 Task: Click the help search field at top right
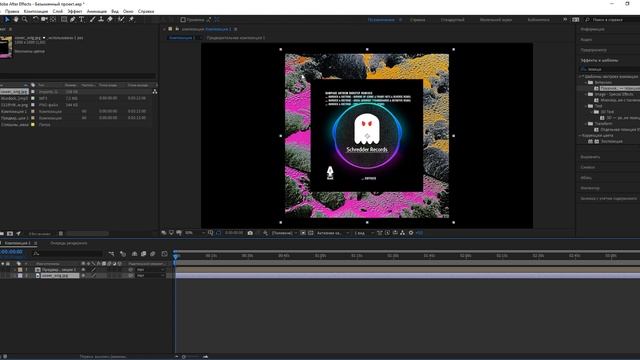pos(612,20)
